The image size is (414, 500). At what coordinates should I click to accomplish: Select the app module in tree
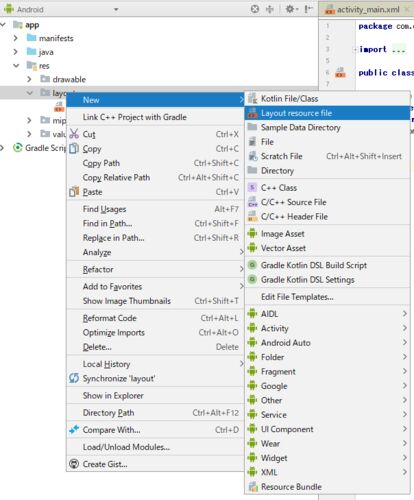click(32, 25)
